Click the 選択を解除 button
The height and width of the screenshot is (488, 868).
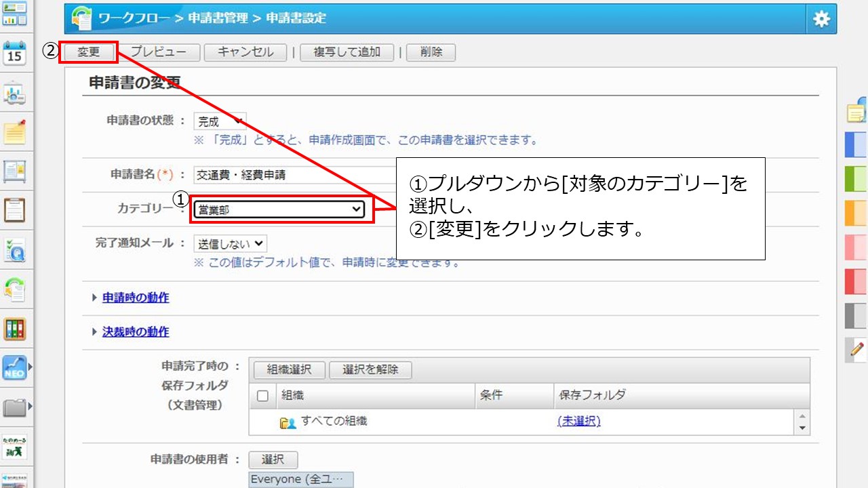coord(370,370)
